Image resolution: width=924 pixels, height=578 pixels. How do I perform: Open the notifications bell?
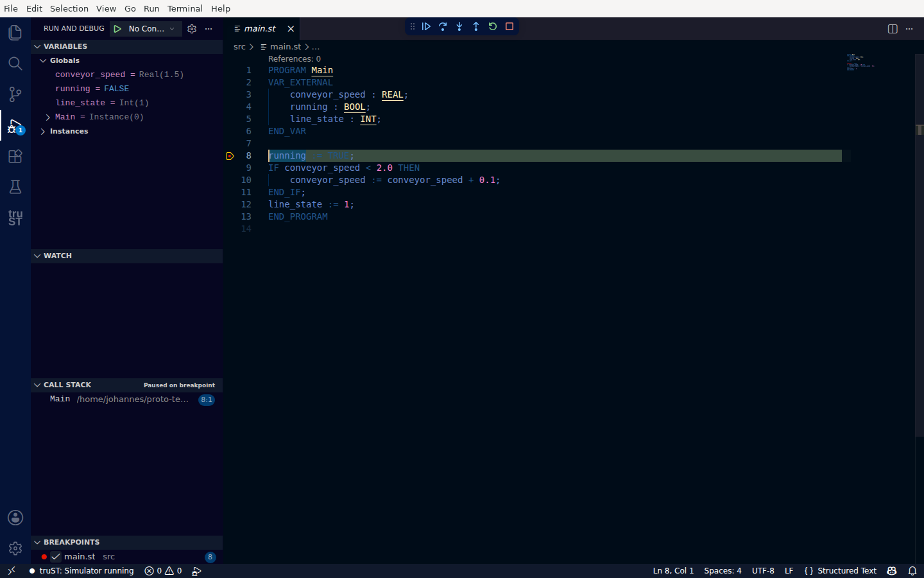click(912, 571)
